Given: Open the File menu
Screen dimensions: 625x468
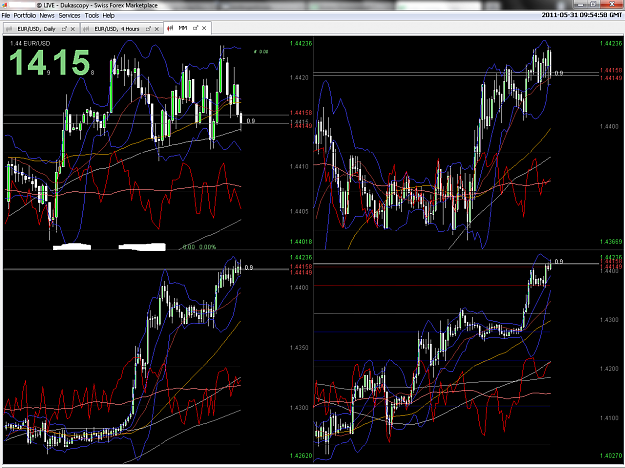Looking at the screenshot, I should pos(6,16).
